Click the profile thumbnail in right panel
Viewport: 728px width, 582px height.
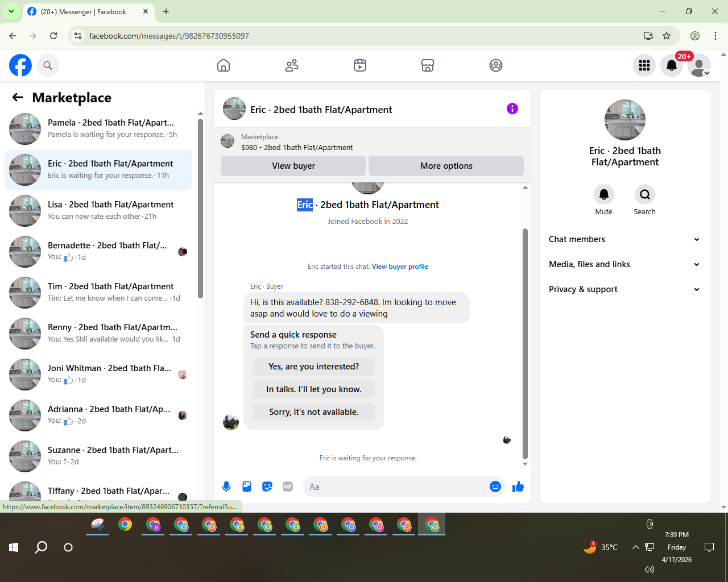click(x=625, y=120)
